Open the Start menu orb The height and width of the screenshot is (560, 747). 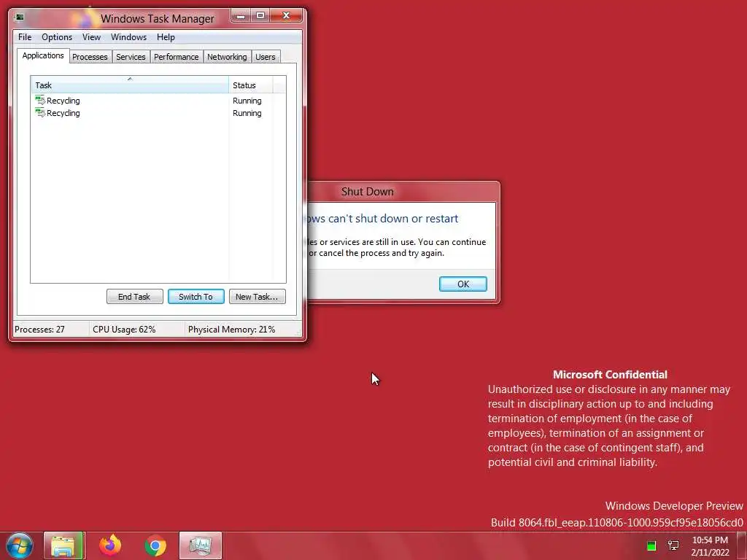[20, 545]
